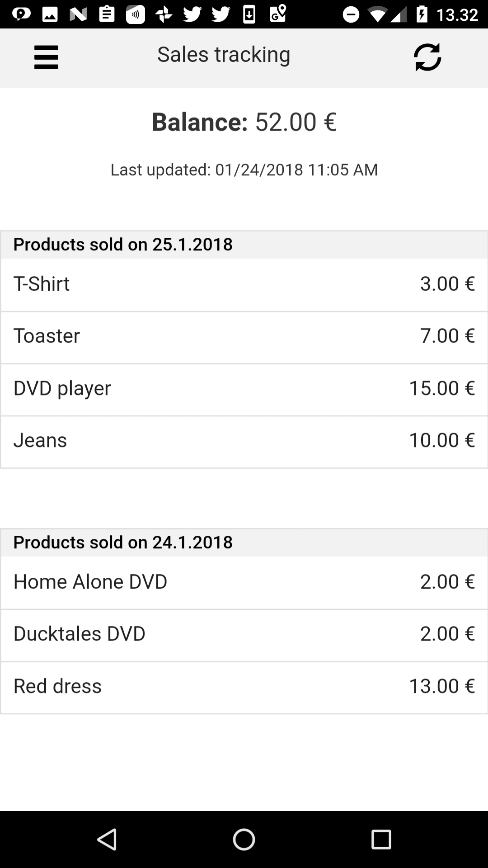This screenshot has width=488, height=868.
Task: Select the T-Shirt sale row
Action: [x=244, y=284]
